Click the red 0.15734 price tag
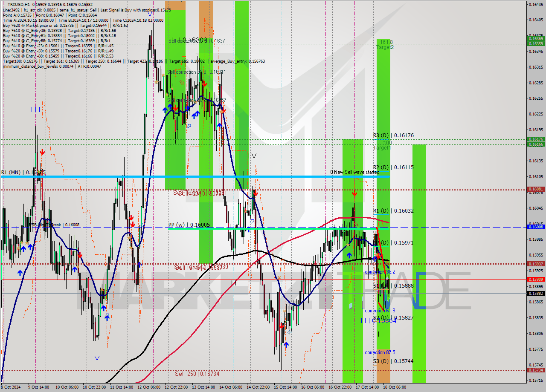Screen dimensions: 546x392 [x=536, y=370]
